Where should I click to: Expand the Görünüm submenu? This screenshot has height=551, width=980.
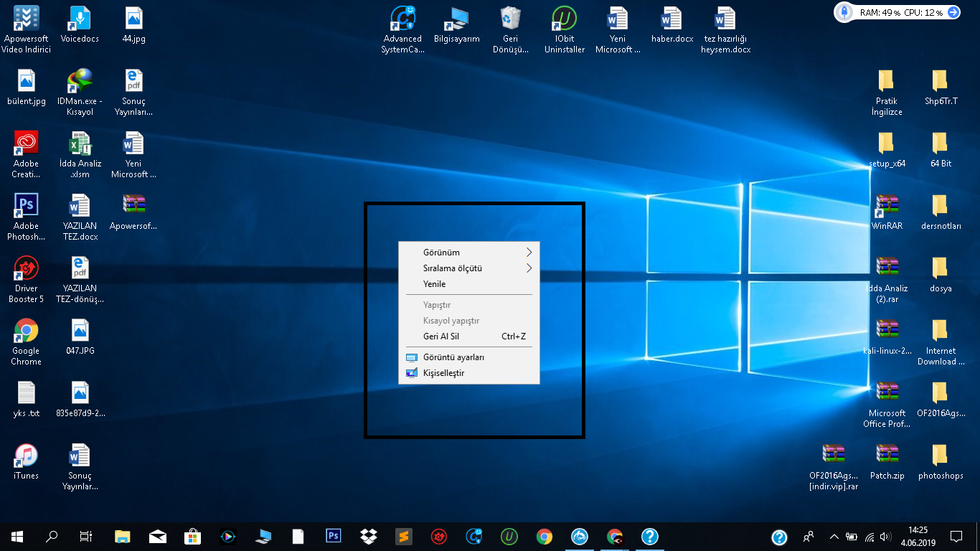click(469, 253)
